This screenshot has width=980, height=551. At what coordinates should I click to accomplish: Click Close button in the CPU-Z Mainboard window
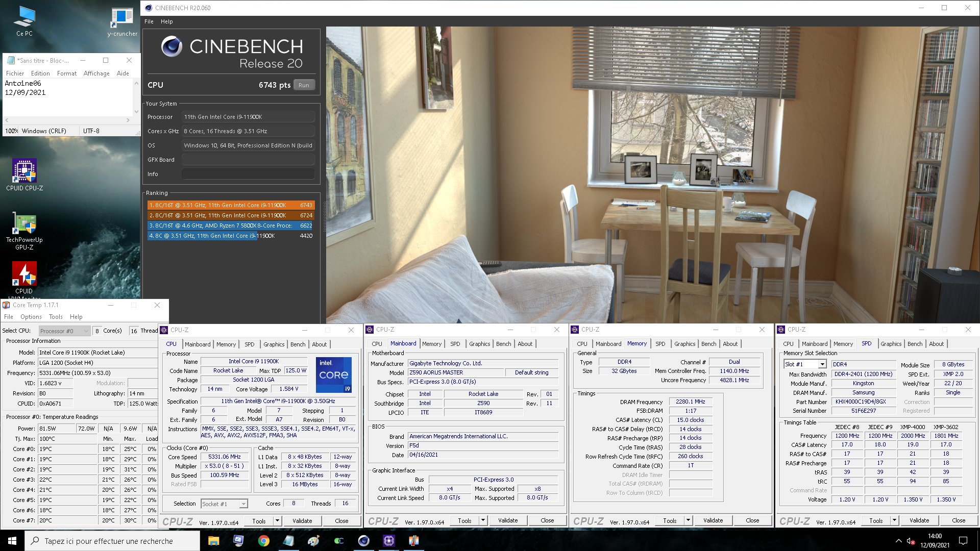(x=548, y=520)
